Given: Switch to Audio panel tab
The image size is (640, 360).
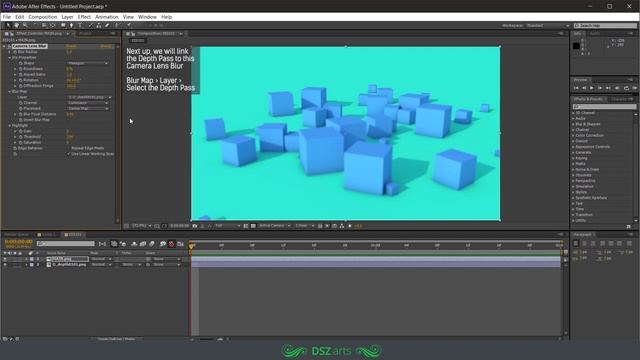Looking at the screenshot, I should (595, 33).
